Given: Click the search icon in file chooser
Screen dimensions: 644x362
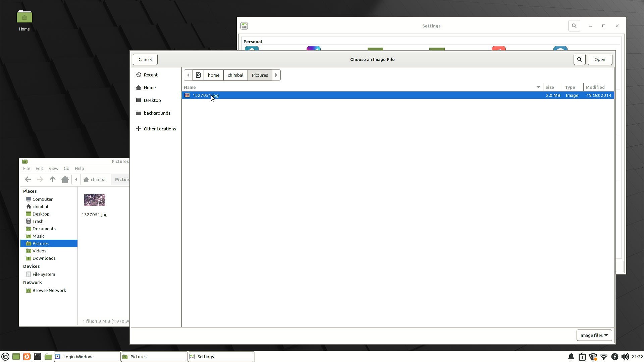Looking at the screenshot, I should point(579,59).
